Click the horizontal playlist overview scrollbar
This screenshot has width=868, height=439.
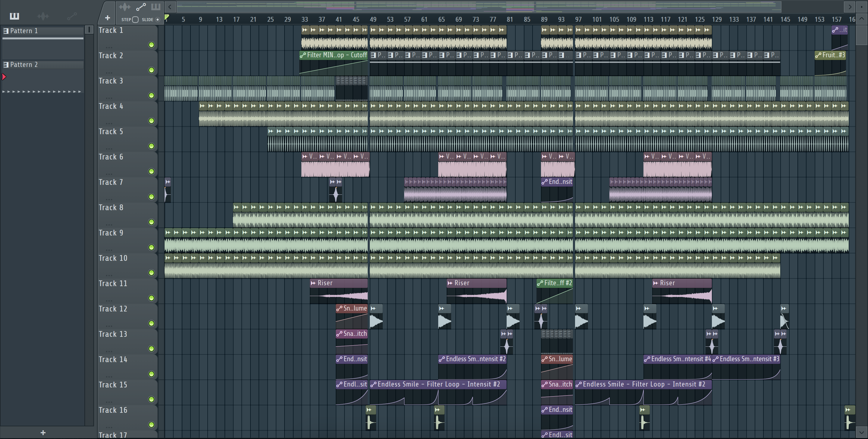[479, 6]
